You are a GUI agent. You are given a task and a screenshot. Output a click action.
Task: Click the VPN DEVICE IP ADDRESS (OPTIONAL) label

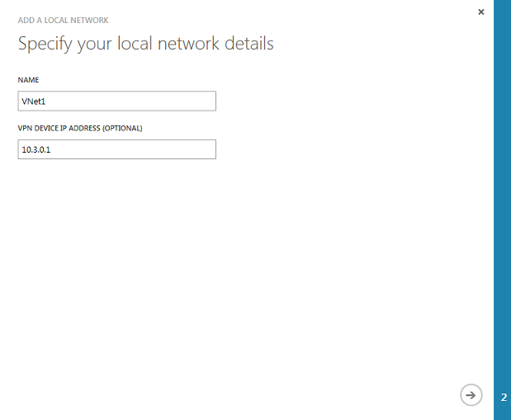pos(80,128)
